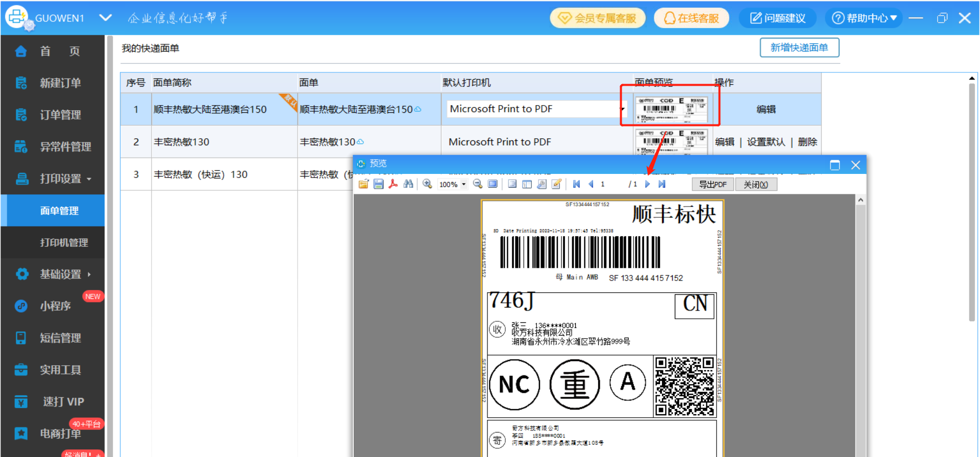Screen dimensions: 980x457
Task: Zoom in with the magnifier plus icon
Action: [x=427, y=184]
